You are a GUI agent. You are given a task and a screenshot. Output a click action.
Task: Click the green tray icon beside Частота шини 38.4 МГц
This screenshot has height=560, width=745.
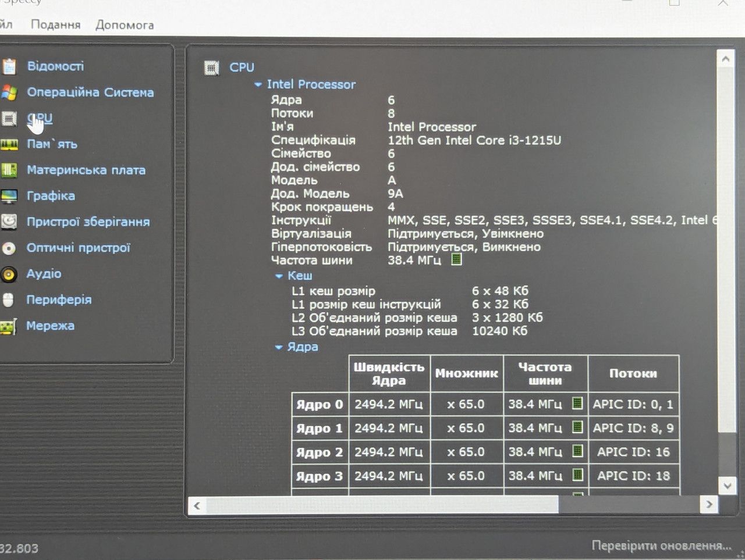[x=456, y=259]
